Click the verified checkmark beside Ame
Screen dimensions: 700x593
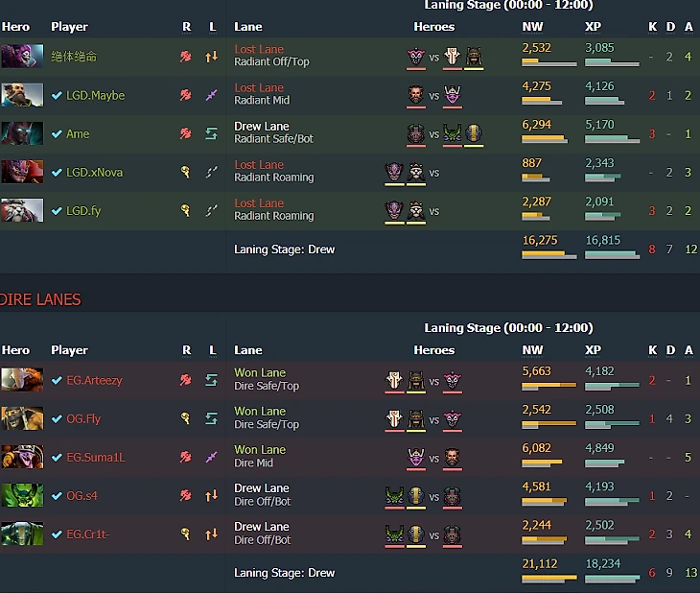pos(57,133)
